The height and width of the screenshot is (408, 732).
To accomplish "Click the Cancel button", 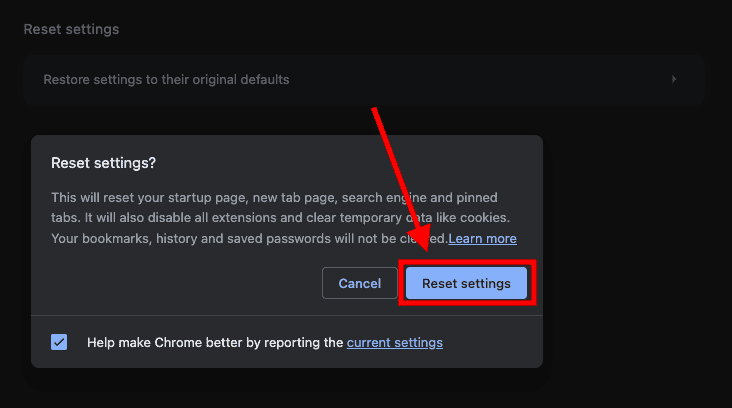I will tap(360, 283).
